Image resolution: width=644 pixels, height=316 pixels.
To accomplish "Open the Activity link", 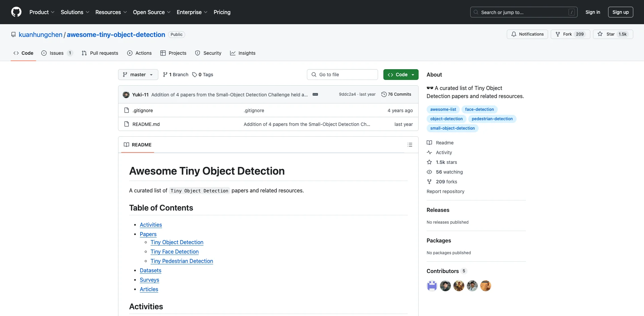I will click(x=439, y=152).
